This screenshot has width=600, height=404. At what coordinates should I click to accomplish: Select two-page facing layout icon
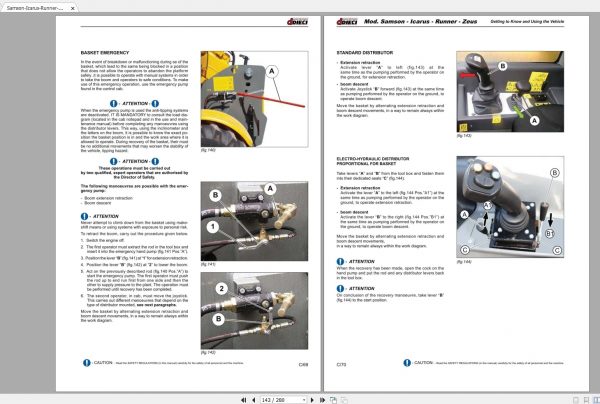(596, 400)
